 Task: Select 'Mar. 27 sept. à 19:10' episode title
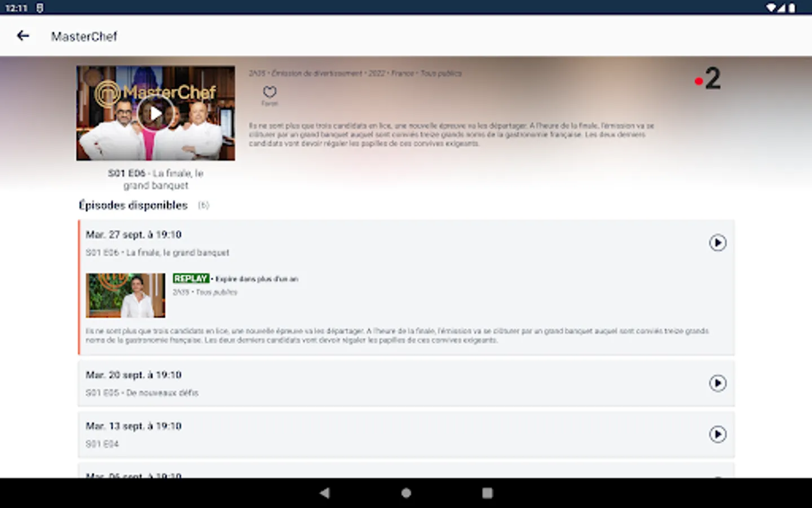[x=134, y=234]
